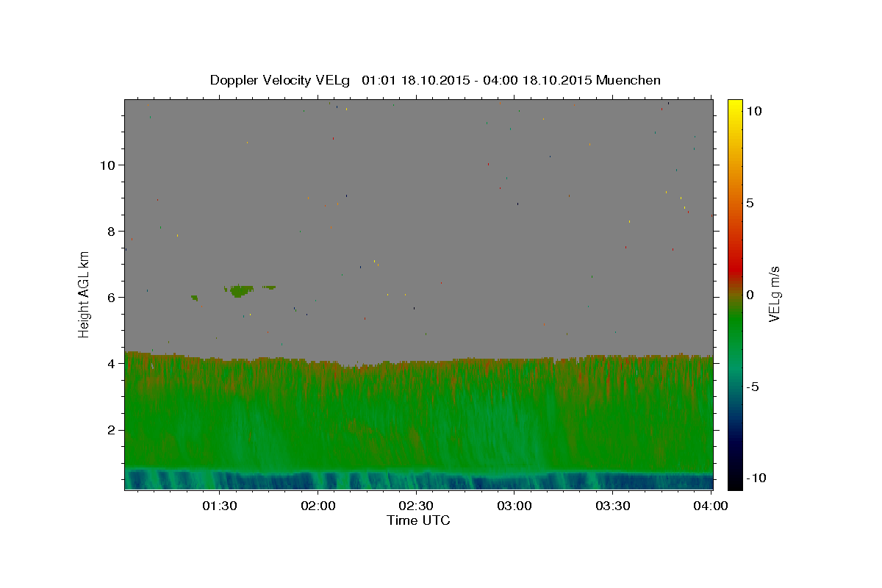Viewport: 882px width, 588px height.
Task: Click the plot title 'Doppler Velocity VELg'
Action: [x=279, y=80]
